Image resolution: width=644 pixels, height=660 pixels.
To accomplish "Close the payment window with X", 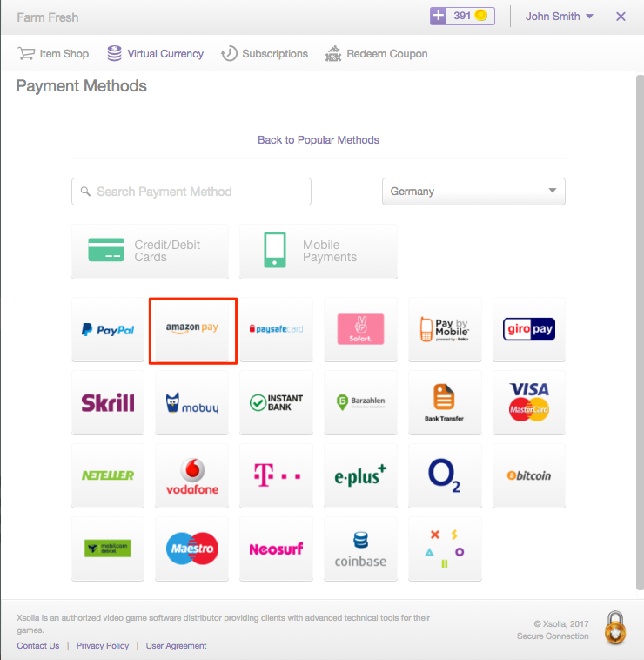I will click(621, 17).
